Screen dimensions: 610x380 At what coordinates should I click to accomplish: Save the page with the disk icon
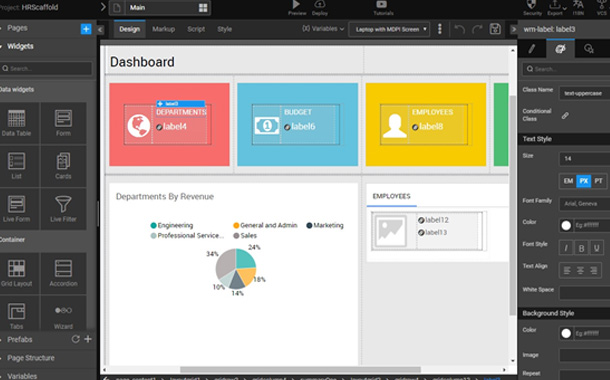point(495,29)
